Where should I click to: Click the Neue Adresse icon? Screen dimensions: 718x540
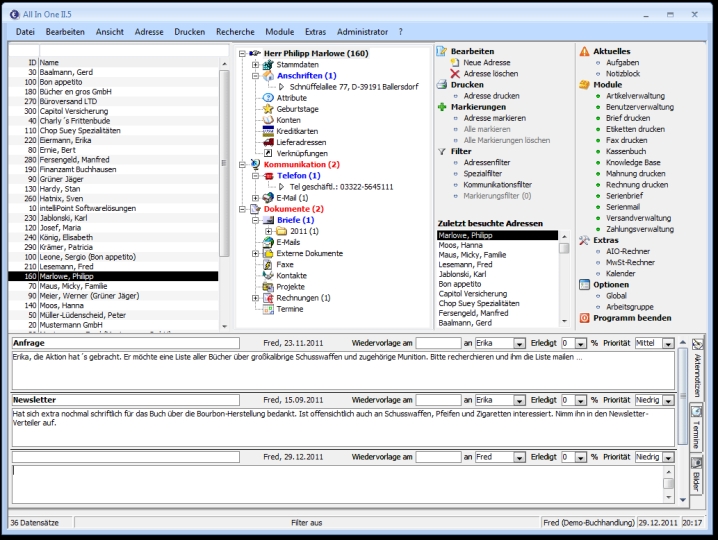(x=455, y=62)
